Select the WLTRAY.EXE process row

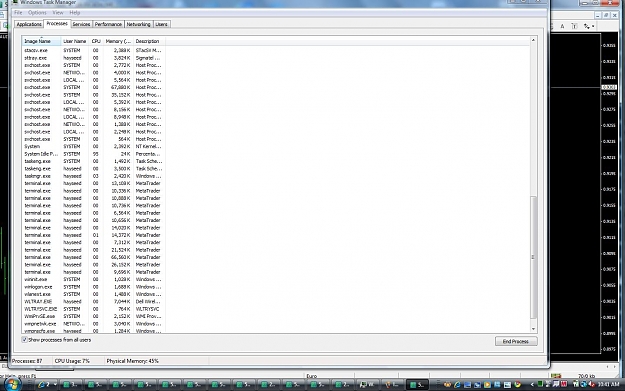[94, 302]
